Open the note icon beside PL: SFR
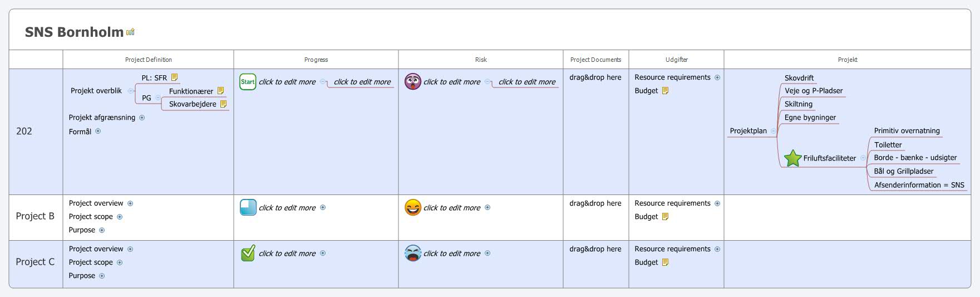 click(x=174, y=77)
